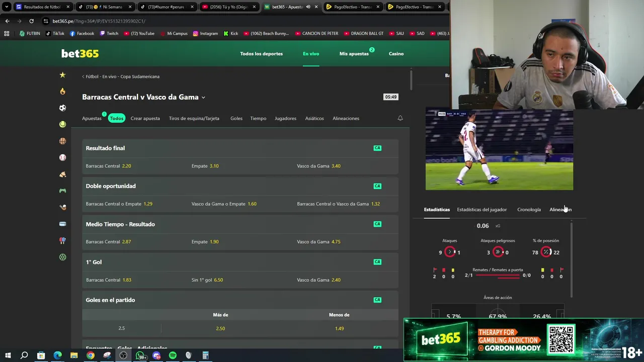644x362 pixels.
Task: Open the Alineaciones market tab
Action: click(x=346, y=119)
